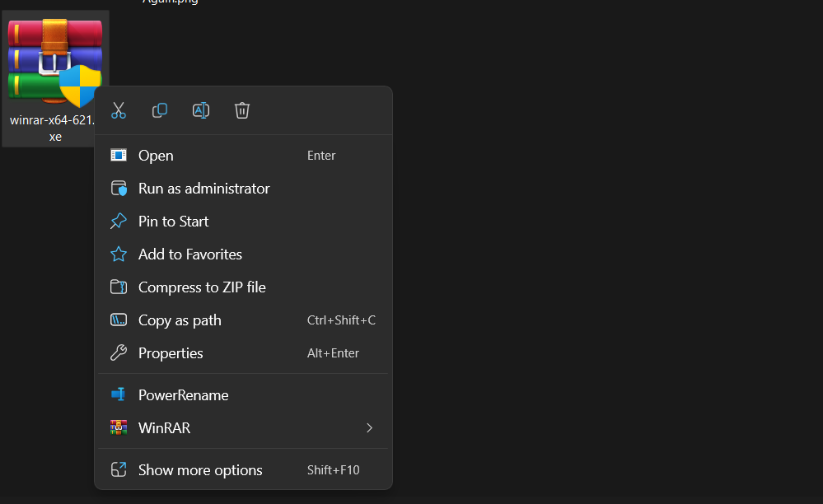Open the file with the Open entry
This screenshot has height=504, width=823.
156,155
